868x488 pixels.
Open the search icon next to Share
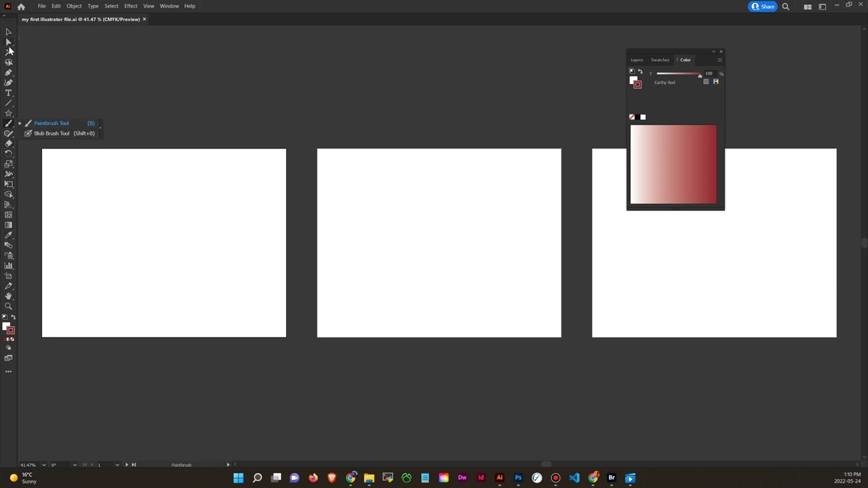click(785, 7)
